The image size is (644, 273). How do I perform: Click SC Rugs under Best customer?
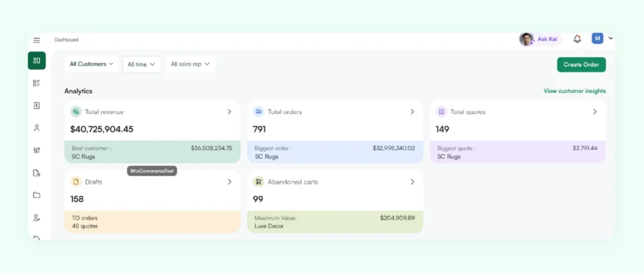(x=84, y=157)
